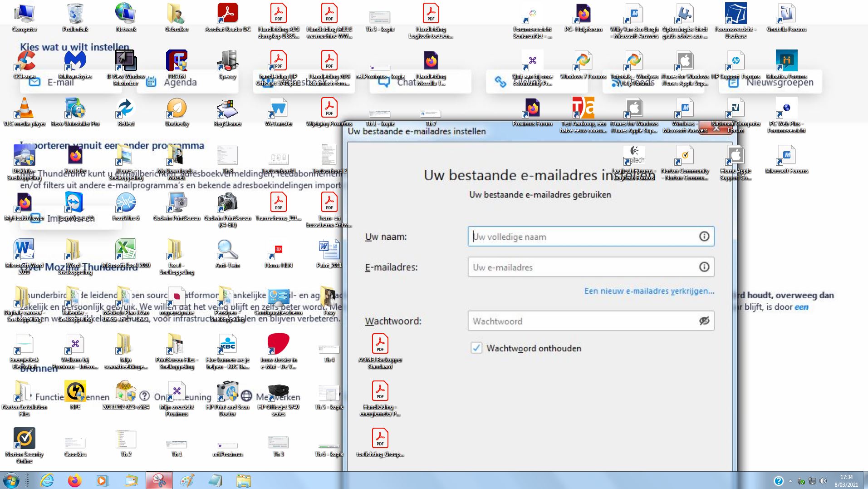The width and height of the screenshot is (868, 489).
Task: Open Snipping Tool in the taskbar
Action: [159, 480]
